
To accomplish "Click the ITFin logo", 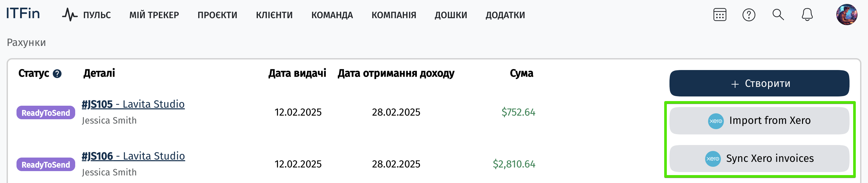I will [23, 14].
